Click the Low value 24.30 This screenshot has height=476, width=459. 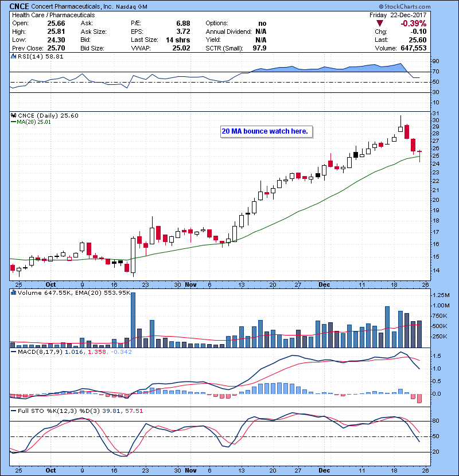[56, 40]
